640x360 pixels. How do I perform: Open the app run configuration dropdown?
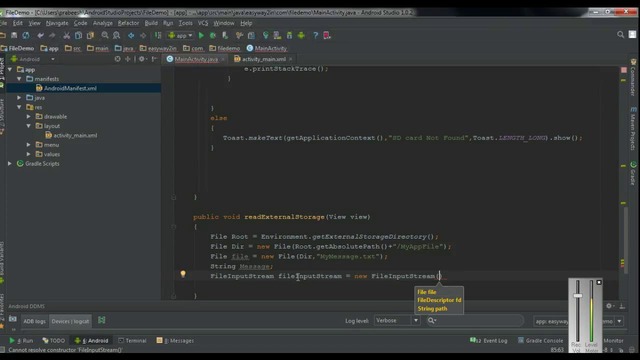pos(180,36)
